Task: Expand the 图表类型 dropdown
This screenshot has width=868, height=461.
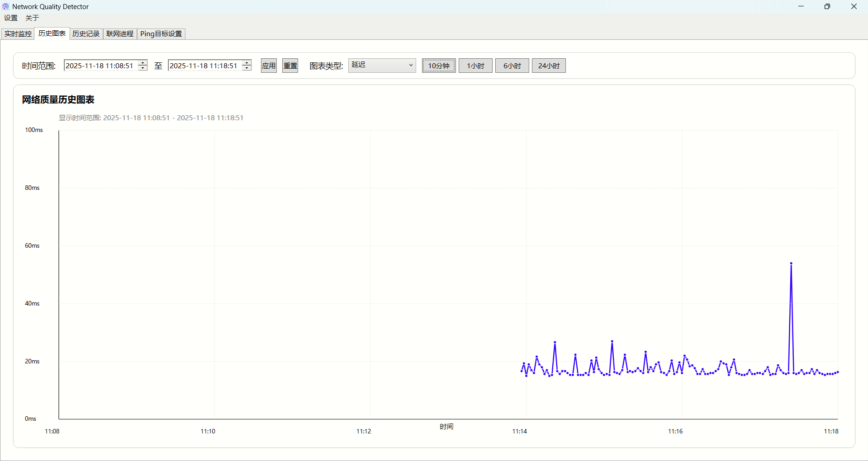Action: (382, 66)
